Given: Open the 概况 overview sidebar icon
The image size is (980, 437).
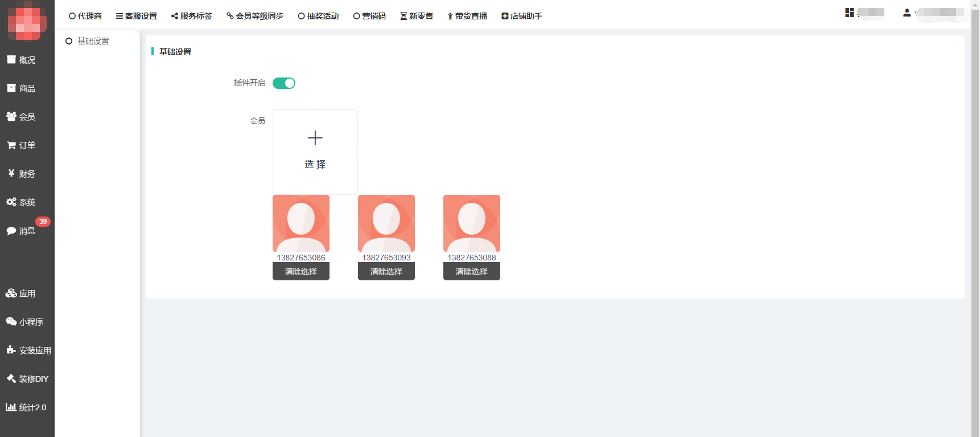Looking at the screenshot, I should pyautogui.click(x=11, y=60).
